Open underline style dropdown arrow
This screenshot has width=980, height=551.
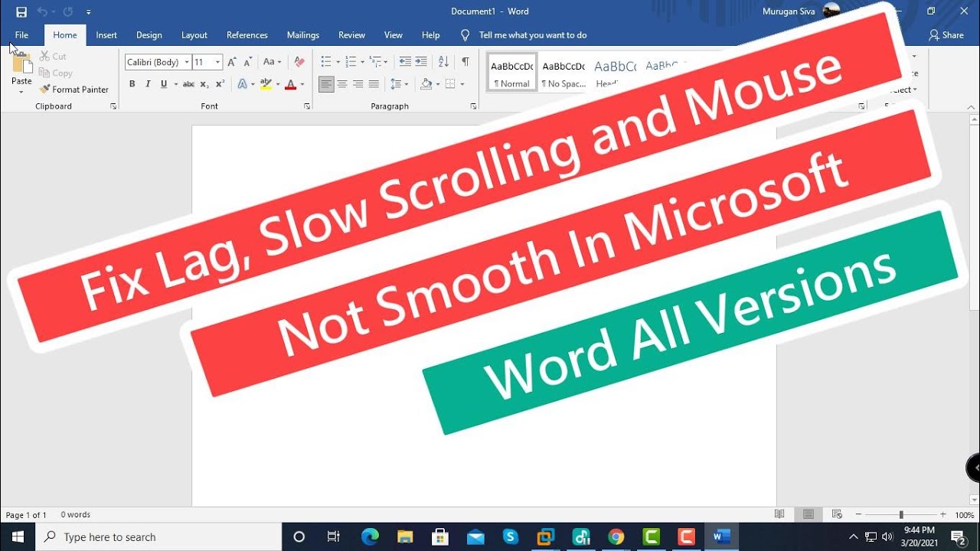coord(176,84)
